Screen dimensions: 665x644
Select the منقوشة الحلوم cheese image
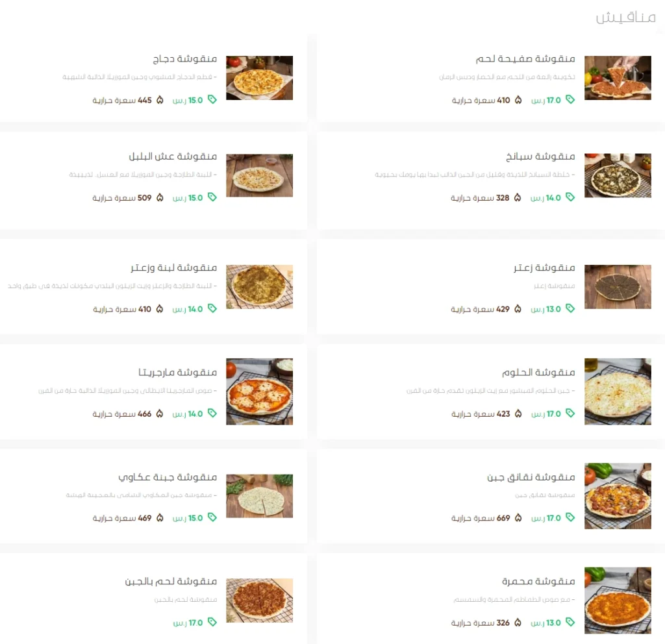click(x=618, y=391)
